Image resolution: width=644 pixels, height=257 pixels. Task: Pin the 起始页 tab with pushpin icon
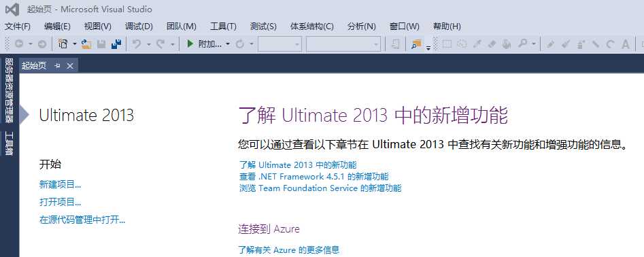(x=57, y=66)
